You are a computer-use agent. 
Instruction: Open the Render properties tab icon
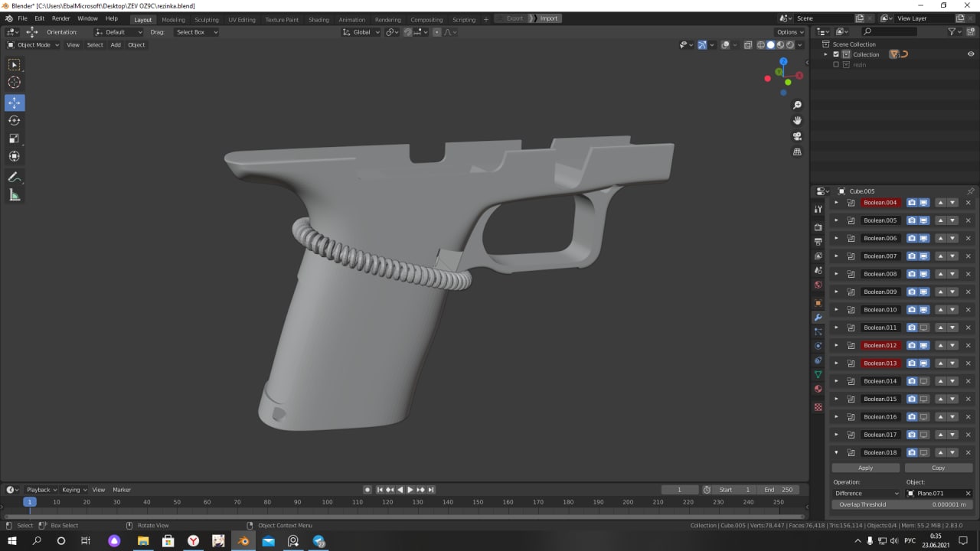[818, 227]
